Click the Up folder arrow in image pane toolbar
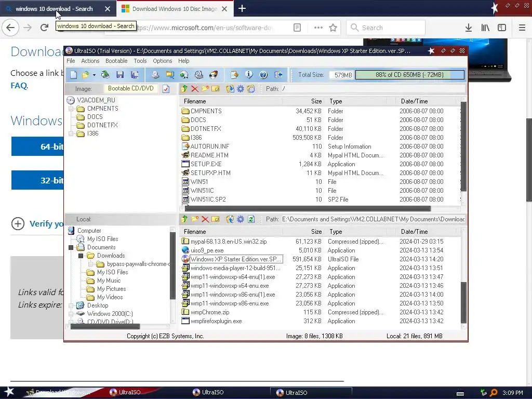 [x=184, y=88]
